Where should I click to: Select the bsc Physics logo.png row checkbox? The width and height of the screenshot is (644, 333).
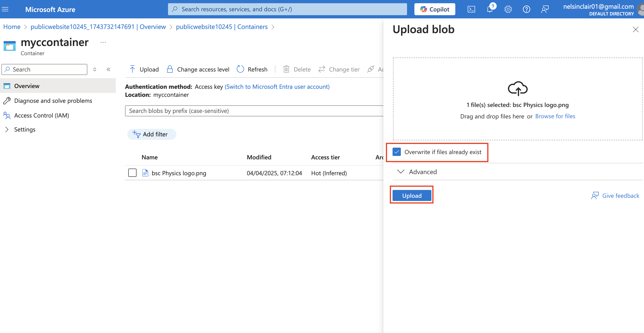tap(132, 173)
